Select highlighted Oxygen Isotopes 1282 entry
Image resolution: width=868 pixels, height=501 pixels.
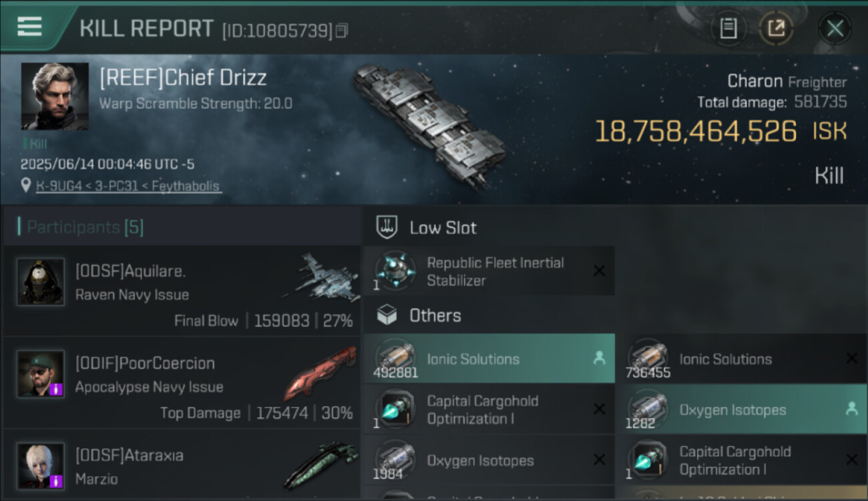point(741,409)
